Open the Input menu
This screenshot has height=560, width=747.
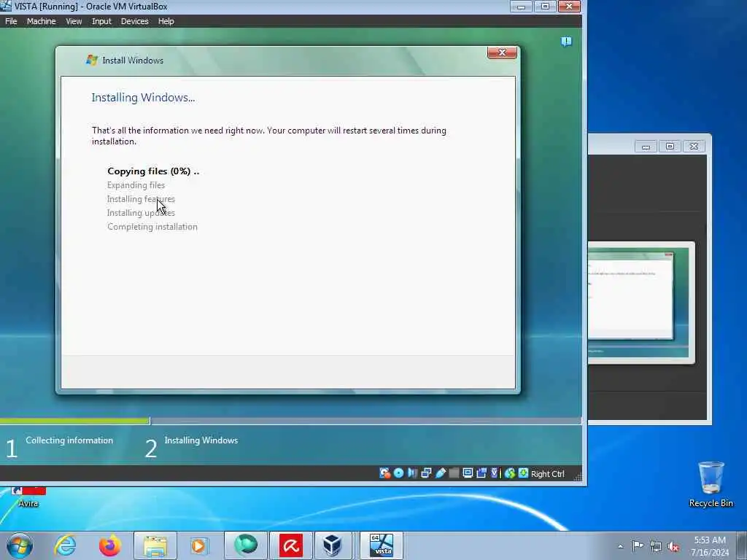(101, 21)
